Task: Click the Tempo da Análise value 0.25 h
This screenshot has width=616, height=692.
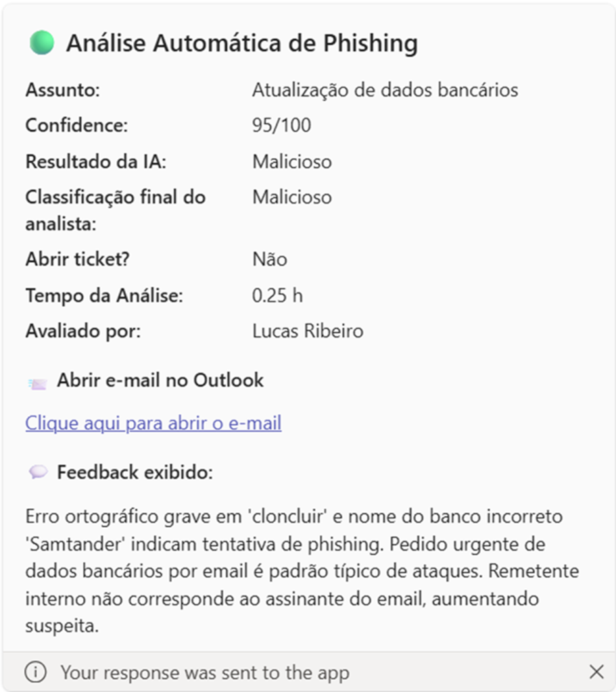Action: click(277, 295)
